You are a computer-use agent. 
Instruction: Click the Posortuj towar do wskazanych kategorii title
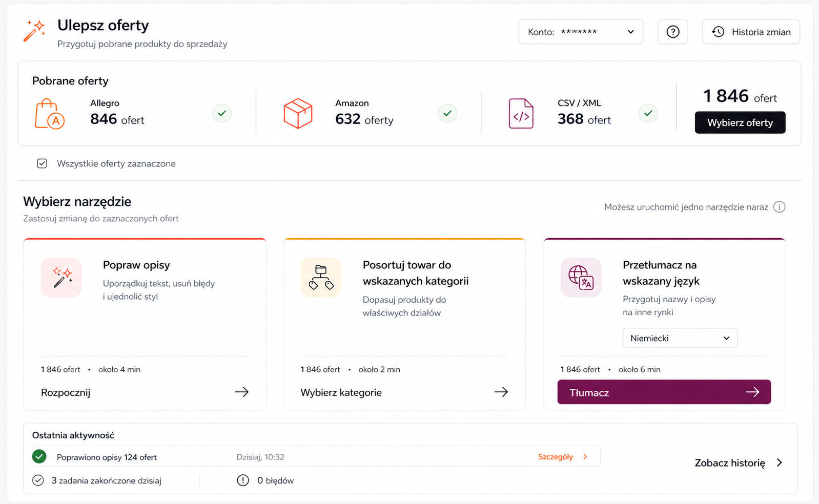click(x=416, y=273)
